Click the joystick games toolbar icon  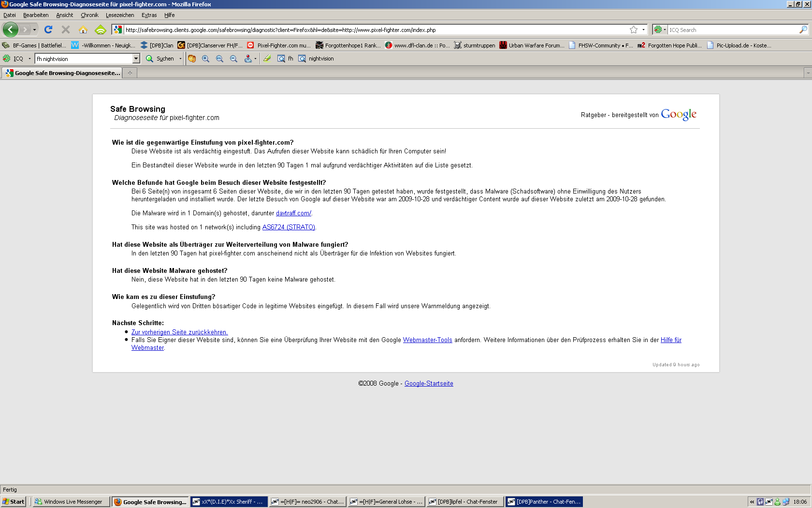point(248,59)
